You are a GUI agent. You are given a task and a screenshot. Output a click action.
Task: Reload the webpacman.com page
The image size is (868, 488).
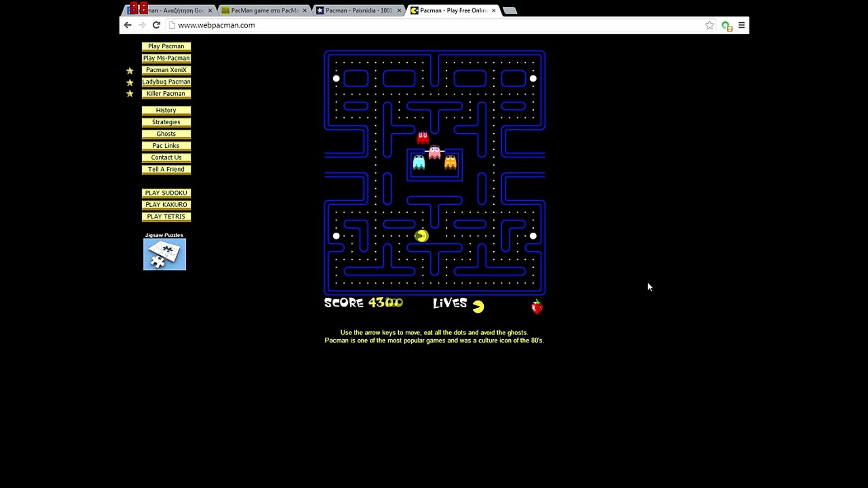click(156, 25)
